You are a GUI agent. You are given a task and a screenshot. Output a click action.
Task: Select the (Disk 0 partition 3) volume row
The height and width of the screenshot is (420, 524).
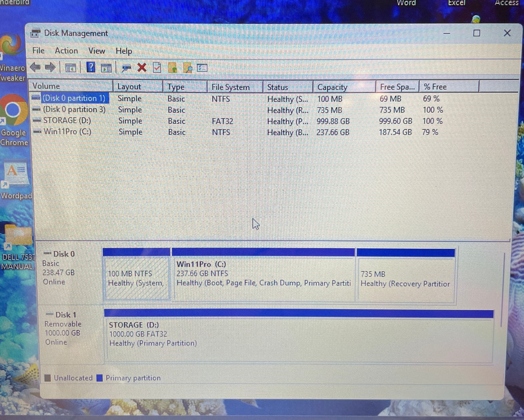click(75, 109)
